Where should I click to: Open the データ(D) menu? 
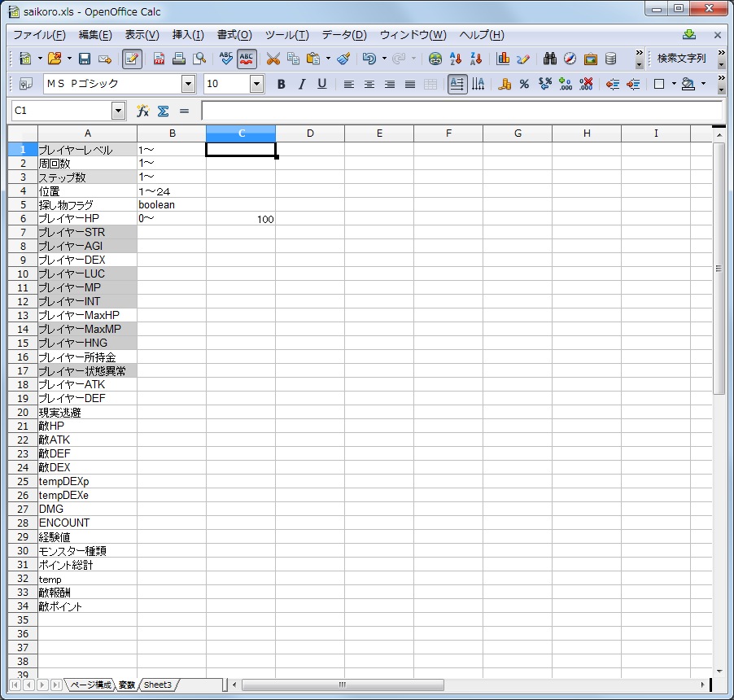coord(343,35)
